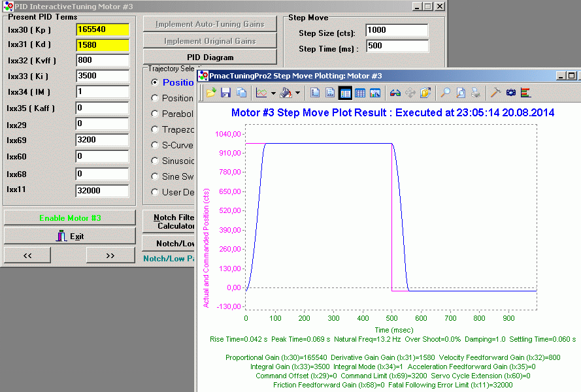581x392 pixels.
Task: Go to next motor with >> button
Action: (110, 255)
